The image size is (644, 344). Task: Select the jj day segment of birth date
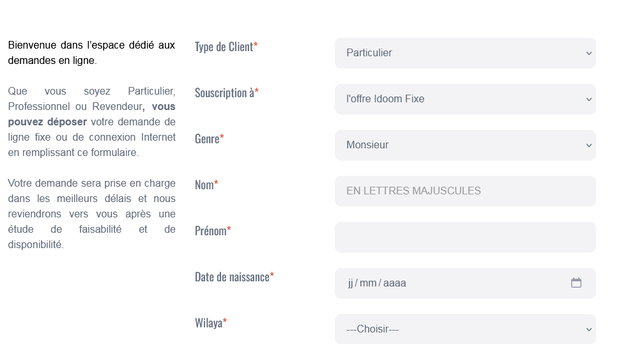[351, 283]
